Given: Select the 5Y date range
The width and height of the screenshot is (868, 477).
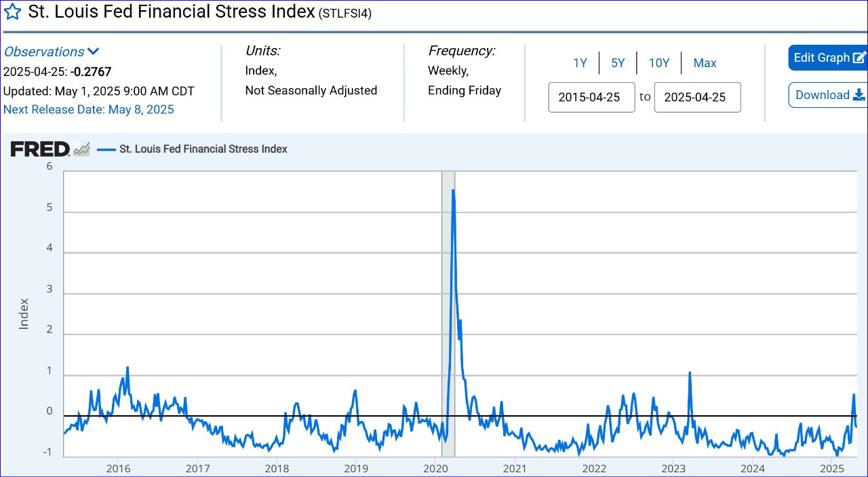Looking at the screenshot, I should 618,63.
